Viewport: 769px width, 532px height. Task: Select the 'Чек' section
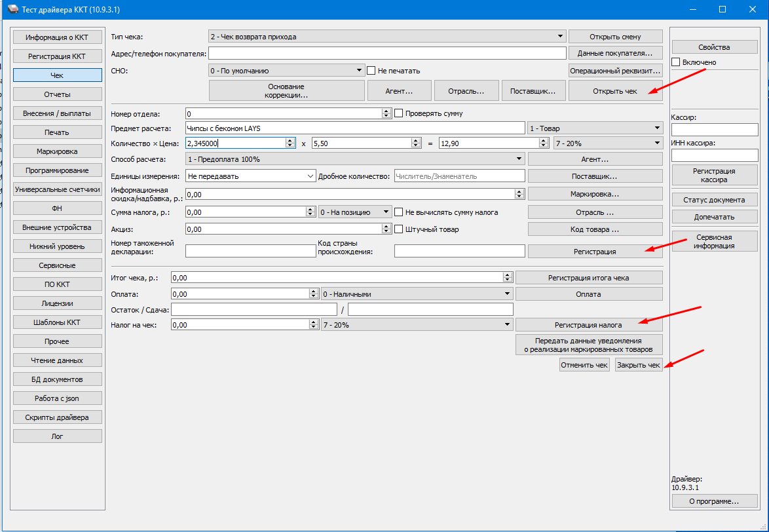point(58,75)
